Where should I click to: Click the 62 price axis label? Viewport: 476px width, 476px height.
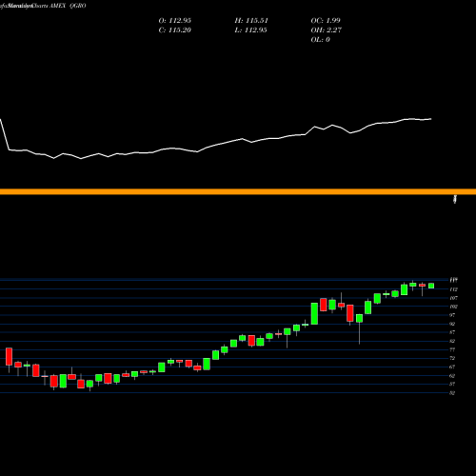point(452,375)
